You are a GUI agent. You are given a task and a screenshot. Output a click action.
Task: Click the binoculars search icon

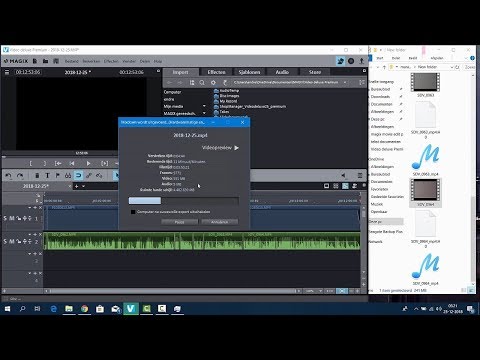pyautogui.click(x=68, y=175)
